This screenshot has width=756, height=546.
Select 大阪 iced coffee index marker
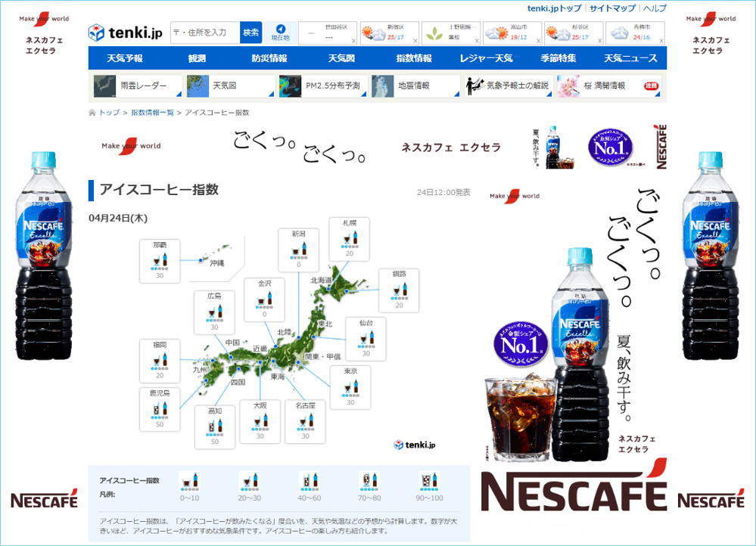point(260,422)
